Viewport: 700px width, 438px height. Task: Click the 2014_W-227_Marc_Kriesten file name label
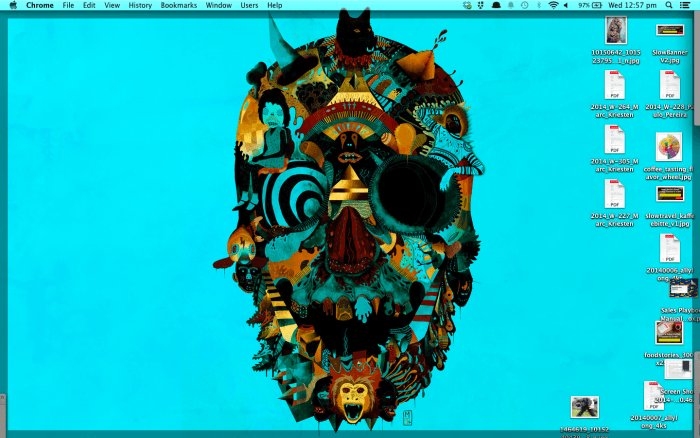click(615, 220)
